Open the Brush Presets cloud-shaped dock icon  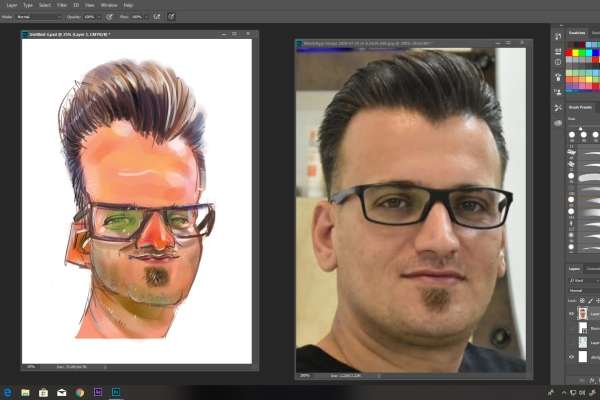(x=558, y=123)
